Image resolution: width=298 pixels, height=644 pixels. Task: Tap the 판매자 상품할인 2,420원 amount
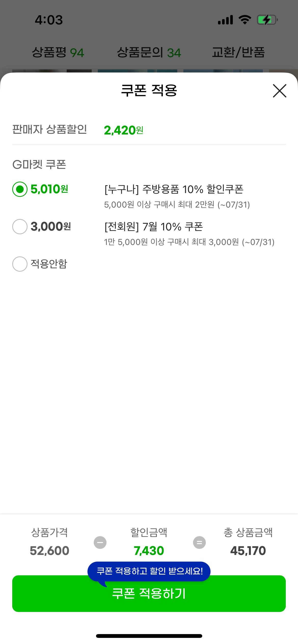click(124, 130)
